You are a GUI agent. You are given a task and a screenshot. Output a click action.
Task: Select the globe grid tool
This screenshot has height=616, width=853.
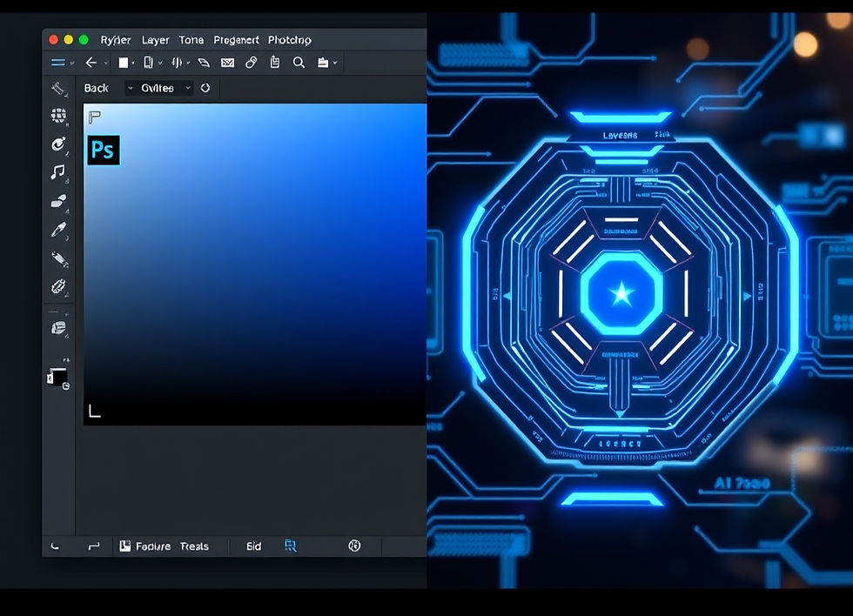(x=58, y=115)
